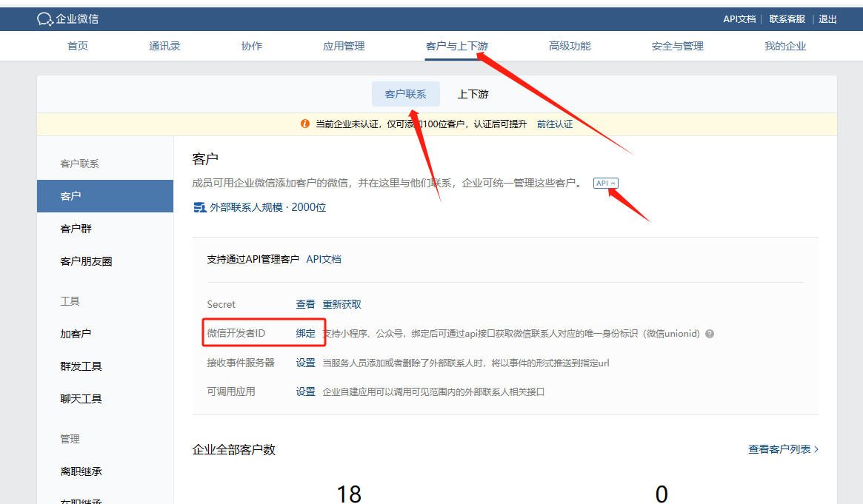Click 联系客服 in the header
863x504 pixels.
pos(787,19)
